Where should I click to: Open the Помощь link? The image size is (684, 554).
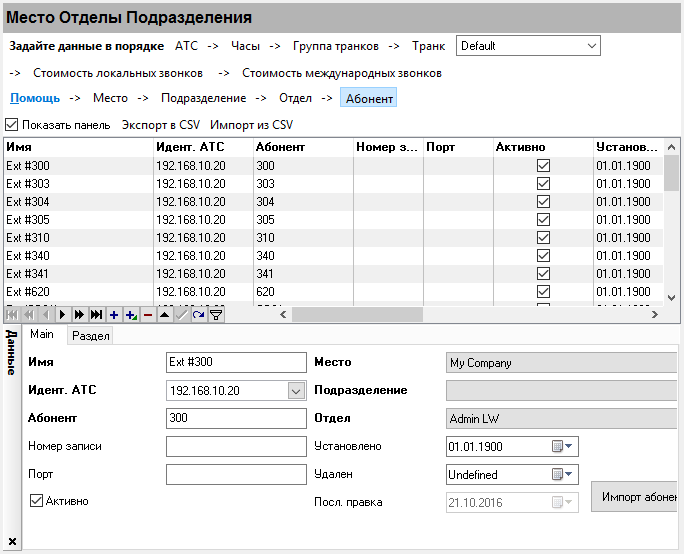pos(35,98)
